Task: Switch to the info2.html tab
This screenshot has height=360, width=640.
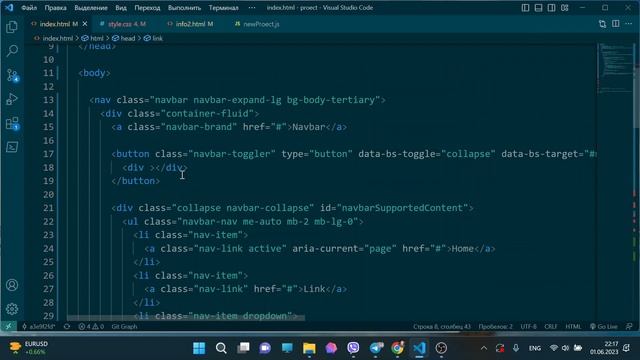Action: pos(190,24)
